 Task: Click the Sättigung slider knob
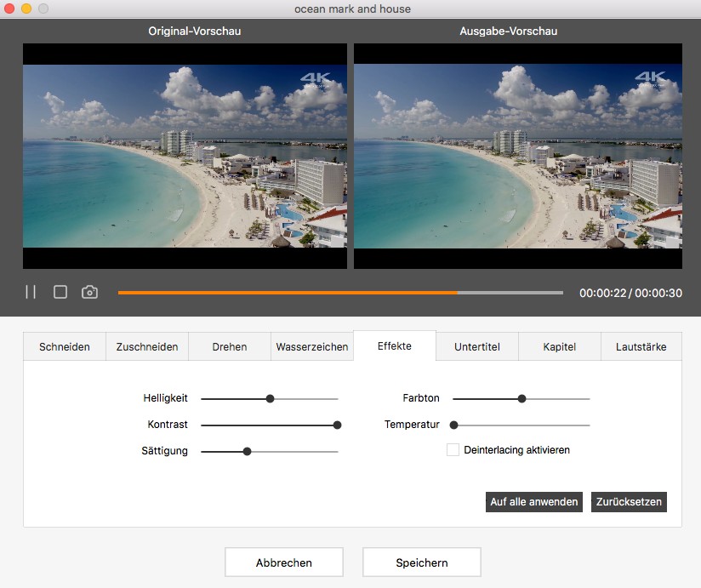tap(247, 451)
